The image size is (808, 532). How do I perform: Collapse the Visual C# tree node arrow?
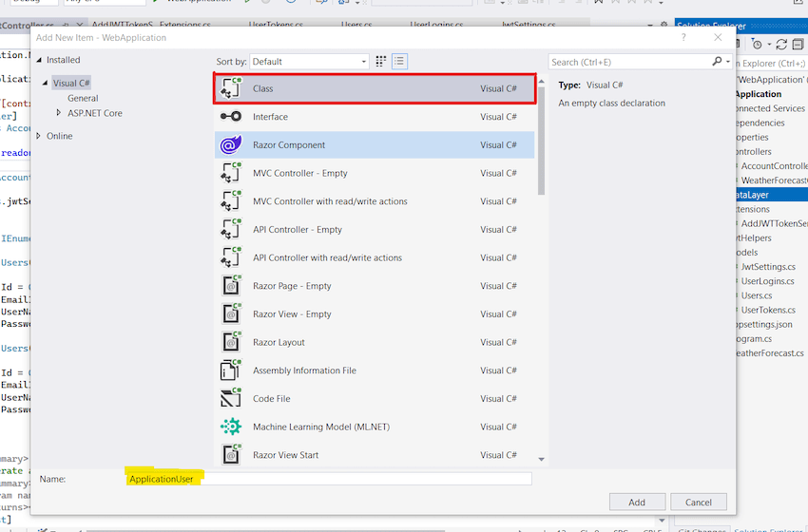point(46,83)
